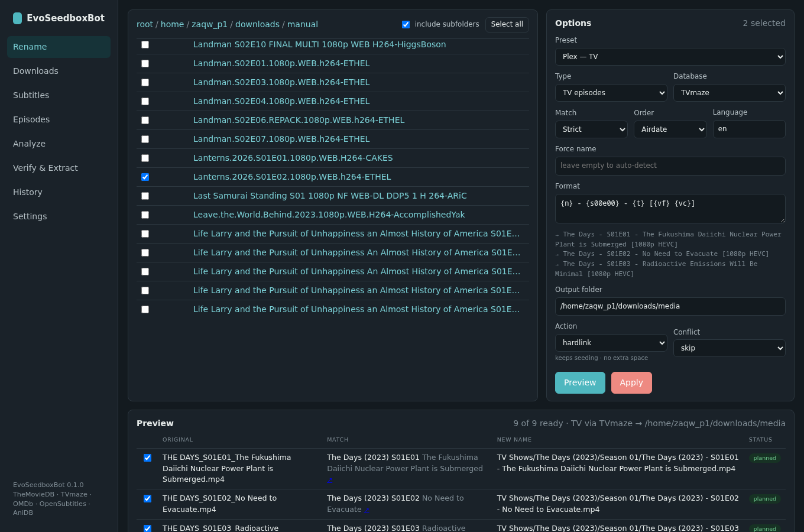Open Analyze in sidebar
The image size is (804, 532).
click(x=59, y=144)
